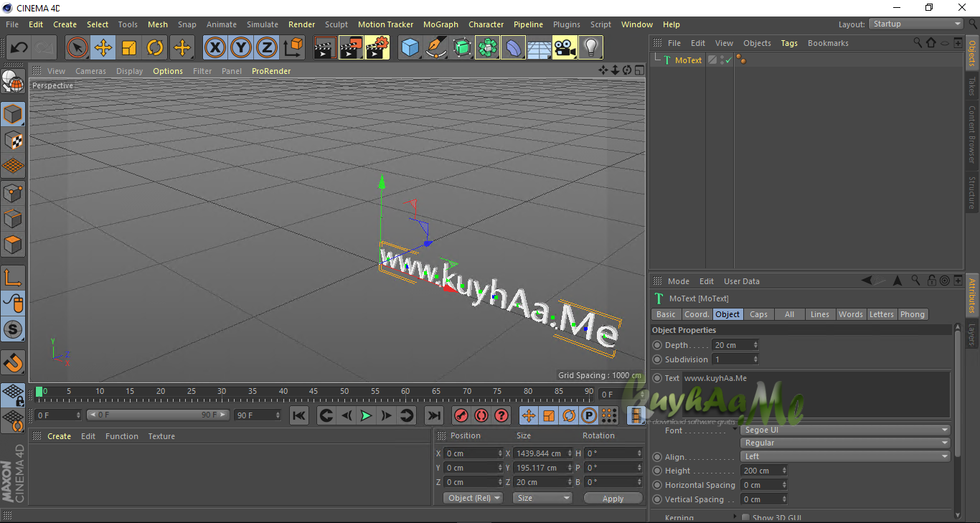The image size is (980, 523).
Task: Activate the Scale tool
Action: point(129,48)
